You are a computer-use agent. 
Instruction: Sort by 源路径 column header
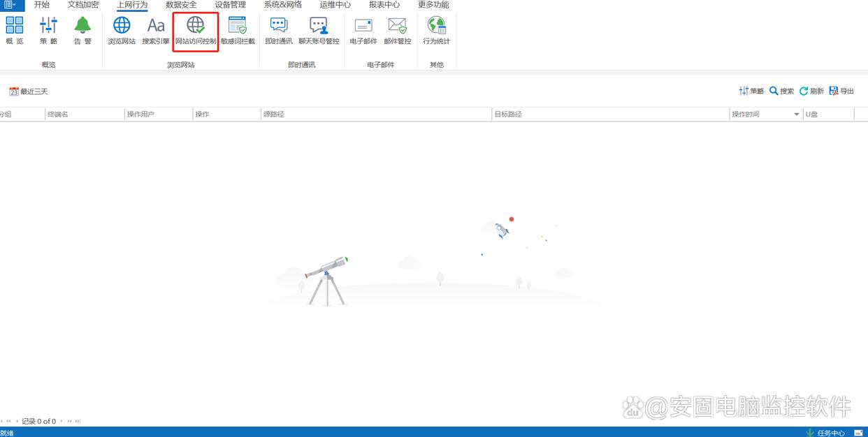click(x=376, y=114)
